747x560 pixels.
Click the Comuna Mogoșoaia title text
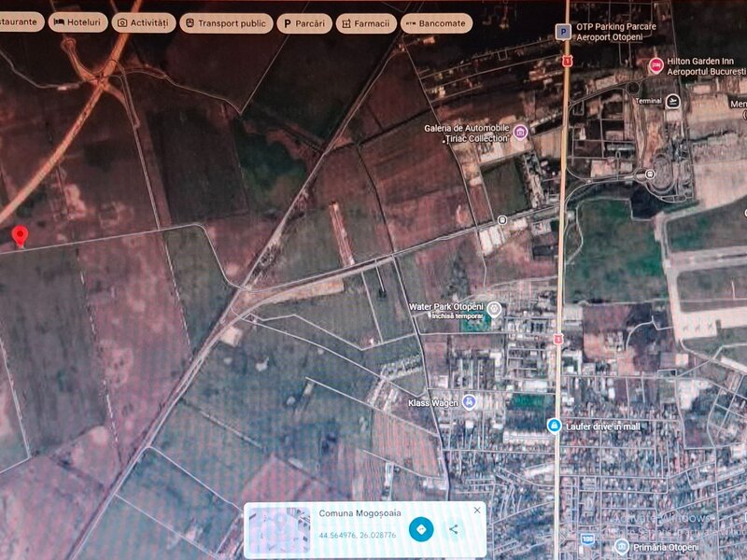(359, 513)
